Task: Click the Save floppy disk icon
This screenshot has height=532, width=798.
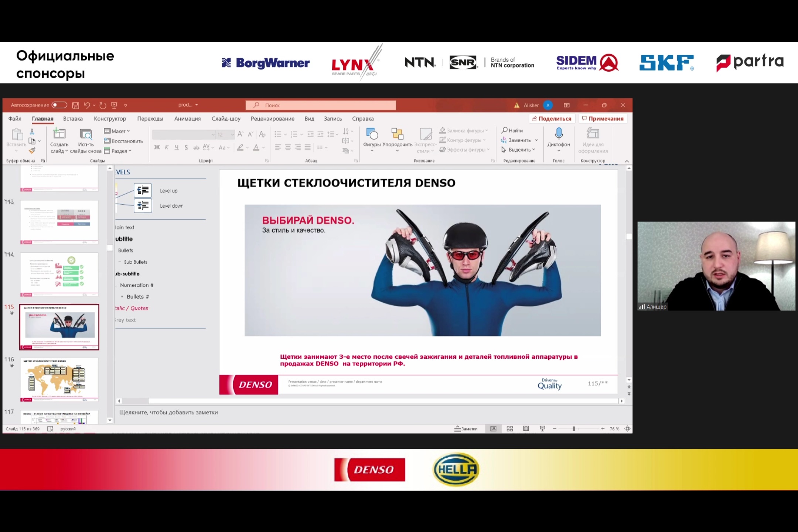Action: click(x=75, y=105)
